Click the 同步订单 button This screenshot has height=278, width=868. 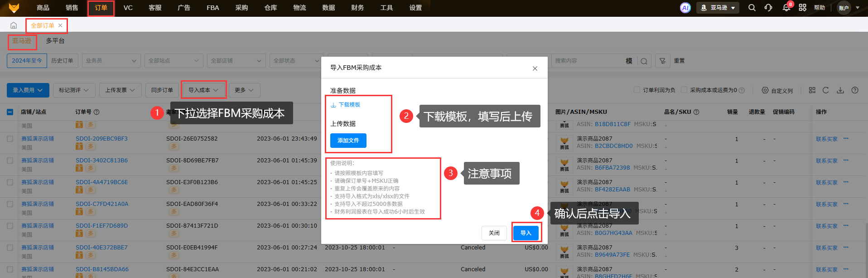tap(162, 90)
